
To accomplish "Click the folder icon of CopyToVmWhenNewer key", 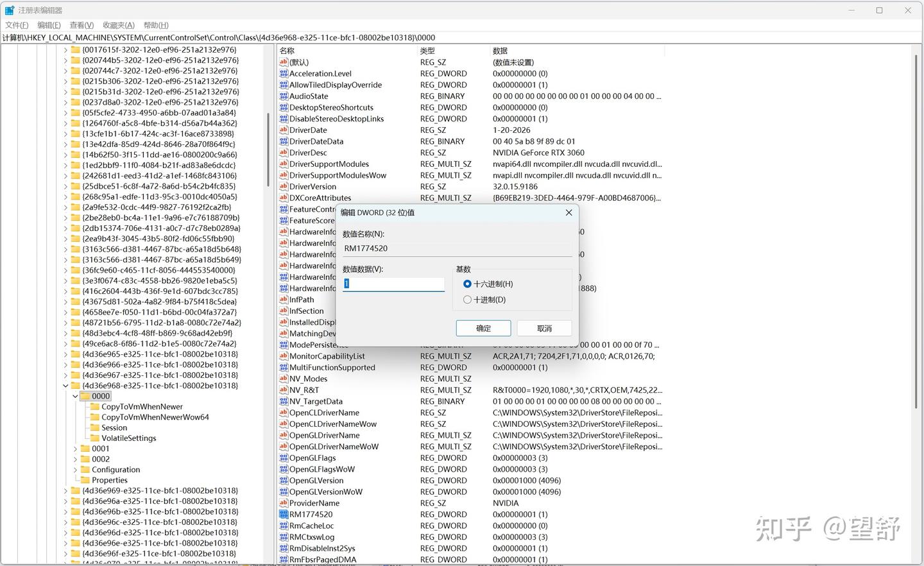I will 95,407.
